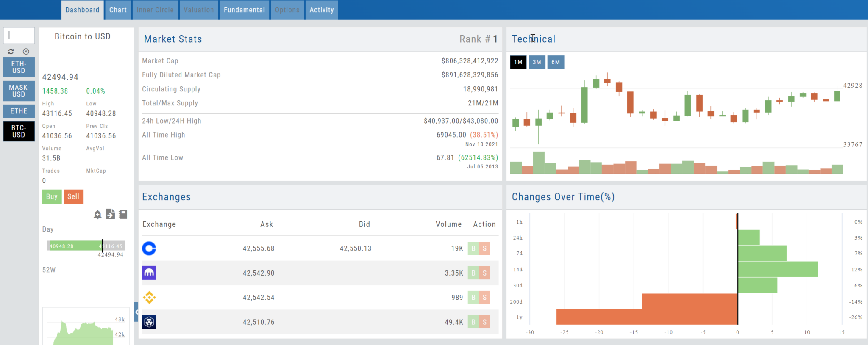Screen dimensions: 868x345
Task: Click the Kraken exchange logo
Action: point(149,273)
